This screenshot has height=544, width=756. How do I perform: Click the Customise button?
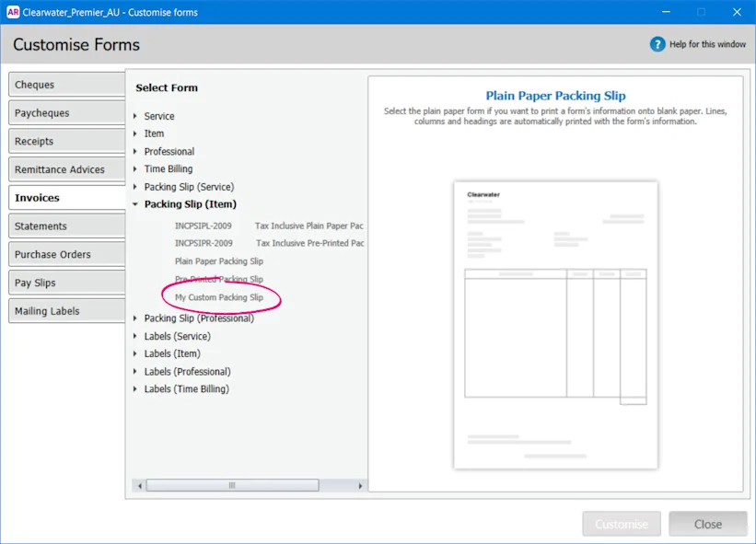click(x=622, y=524)
